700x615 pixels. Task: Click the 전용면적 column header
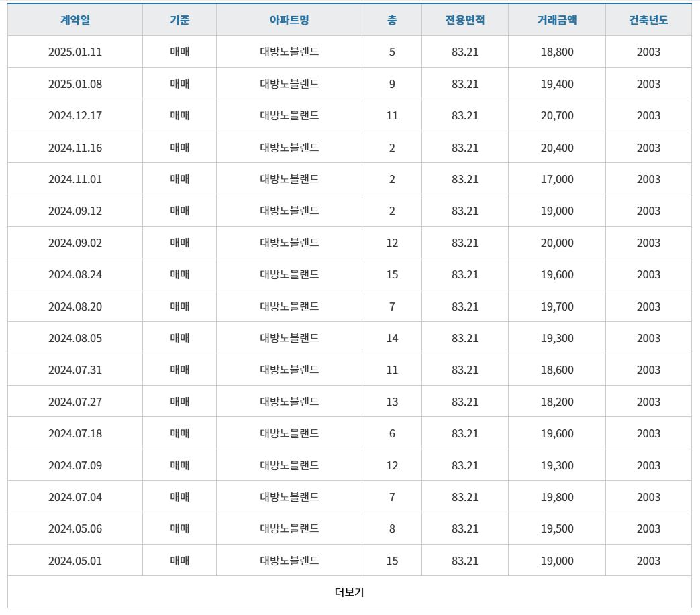pos(464,20)
